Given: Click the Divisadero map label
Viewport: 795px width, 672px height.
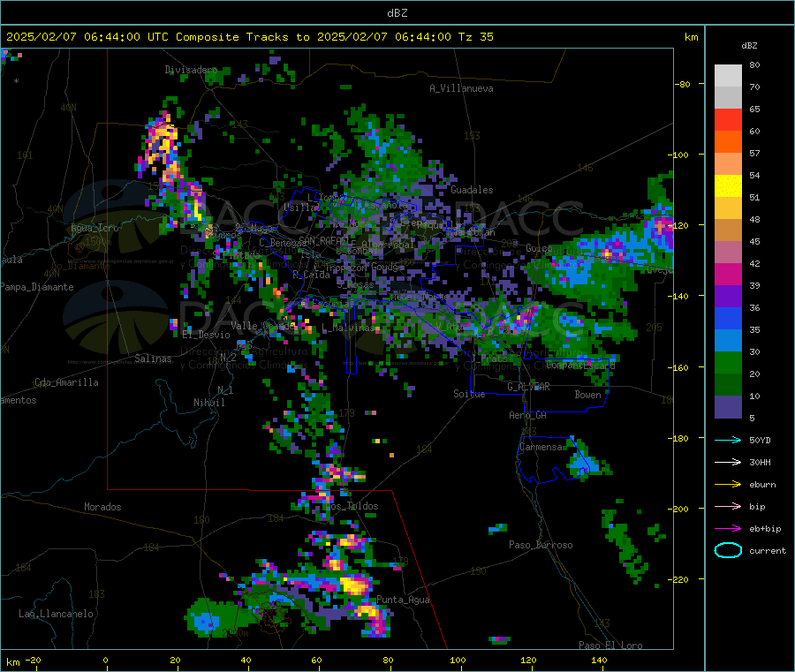Looking at the screenshot, I should pyautogui.click(x=191, y=70).
